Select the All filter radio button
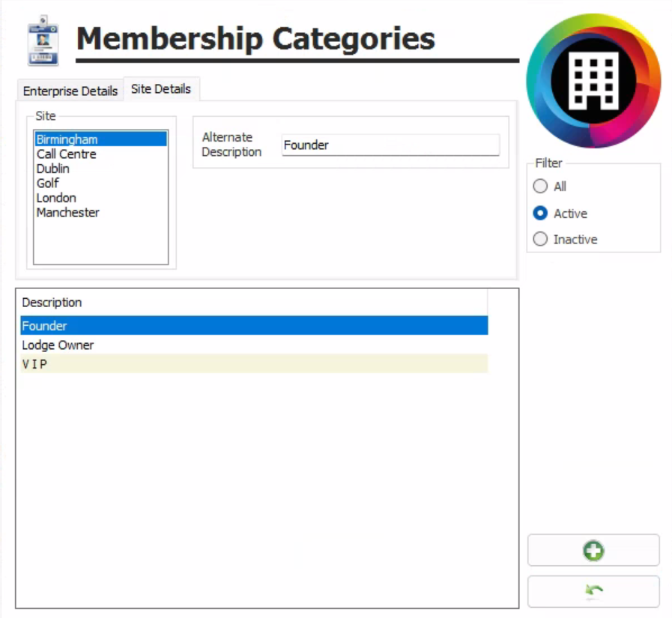The width and height of the screenshot is (672, 618). pos(540,186)
